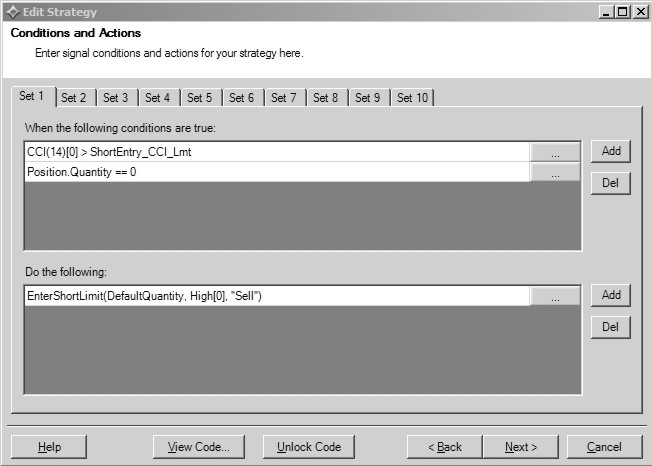Close the Edit Strategy window

point(640,12)
